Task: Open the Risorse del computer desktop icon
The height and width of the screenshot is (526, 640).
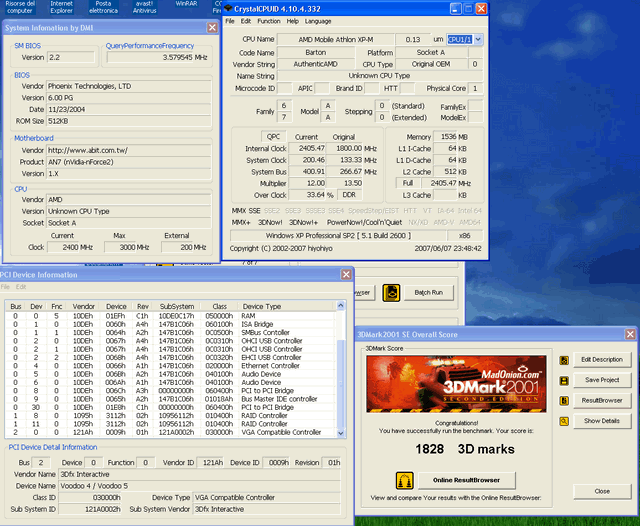Action: click(20, 7)
